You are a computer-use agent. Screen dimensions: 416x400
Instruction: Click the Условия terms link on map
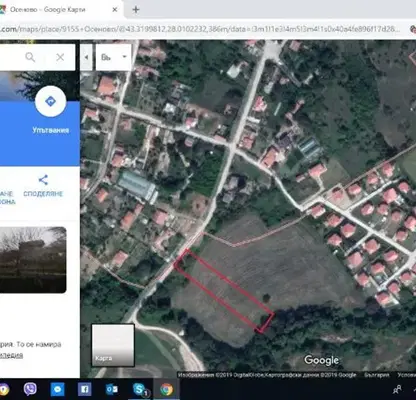click(x=406, y=375)
